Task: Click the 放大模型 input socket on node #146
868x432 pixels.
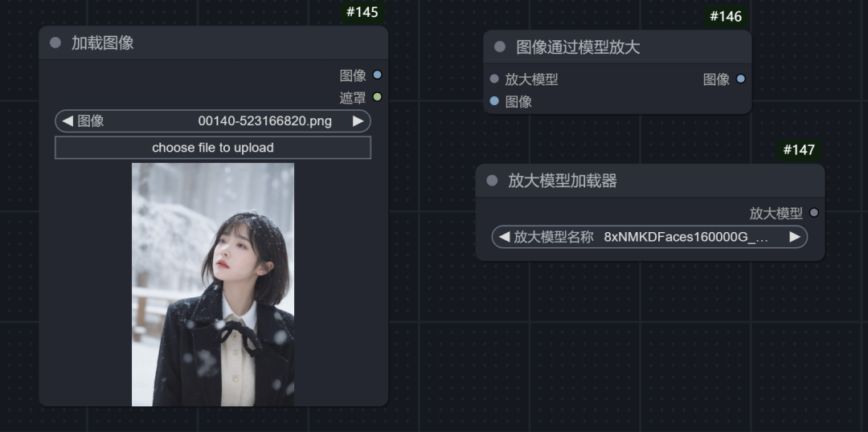Action: coord(494,79)
